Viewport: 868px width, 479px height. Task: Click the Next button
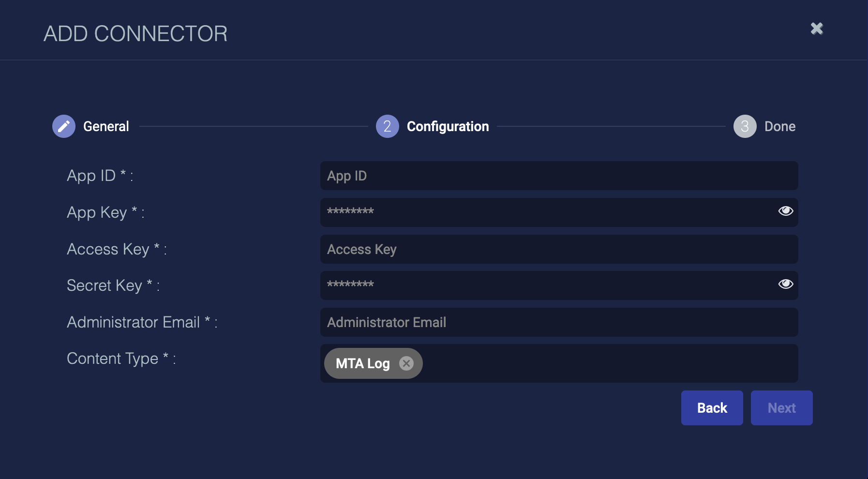point(781,408)
